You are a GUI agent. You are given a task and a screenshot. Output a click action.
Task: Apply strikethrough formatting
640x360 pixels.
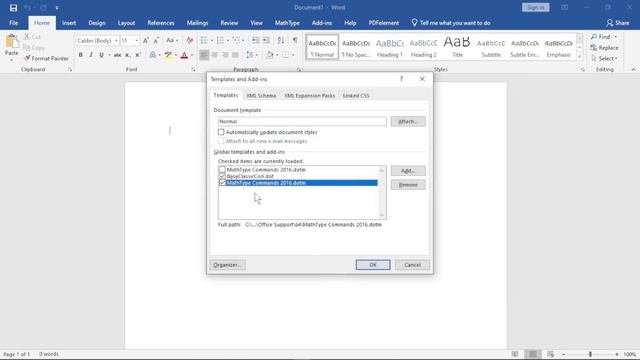tap(118, 55)
